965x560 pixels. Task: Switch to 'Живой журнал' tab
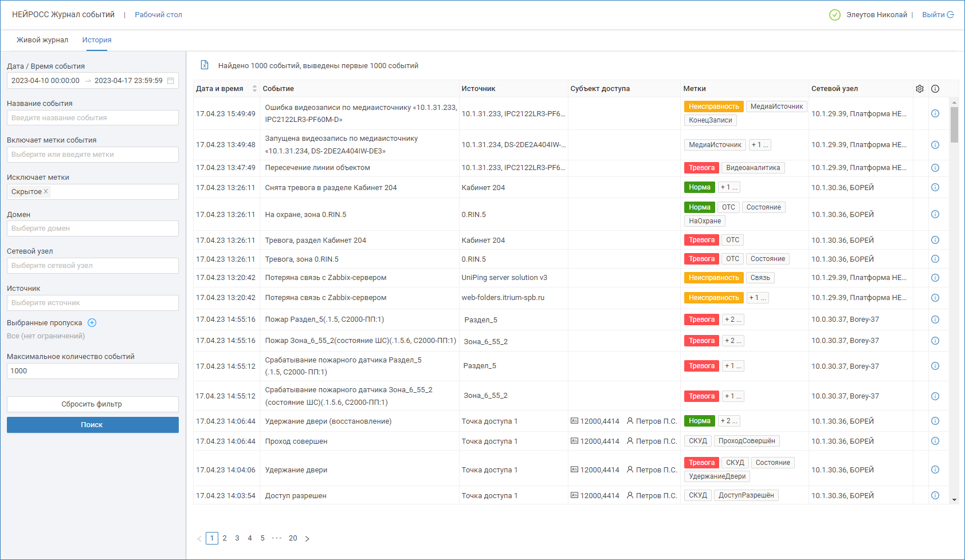click(42, 40)
